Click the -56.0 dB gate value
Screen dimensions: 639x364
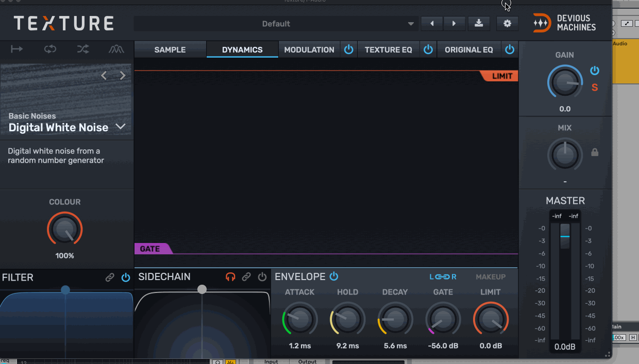(443, 346)
